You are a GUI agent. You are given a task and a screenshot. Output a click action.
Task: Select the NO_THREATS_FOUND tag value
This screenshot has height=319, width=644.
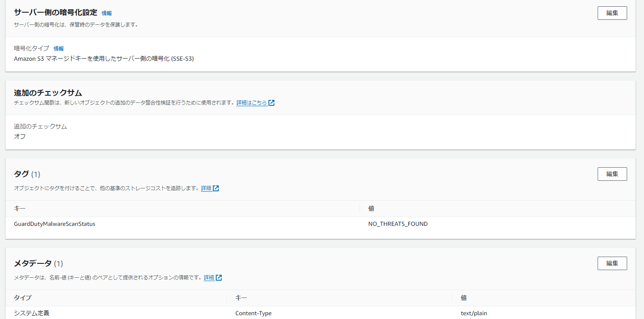point(397,224)
